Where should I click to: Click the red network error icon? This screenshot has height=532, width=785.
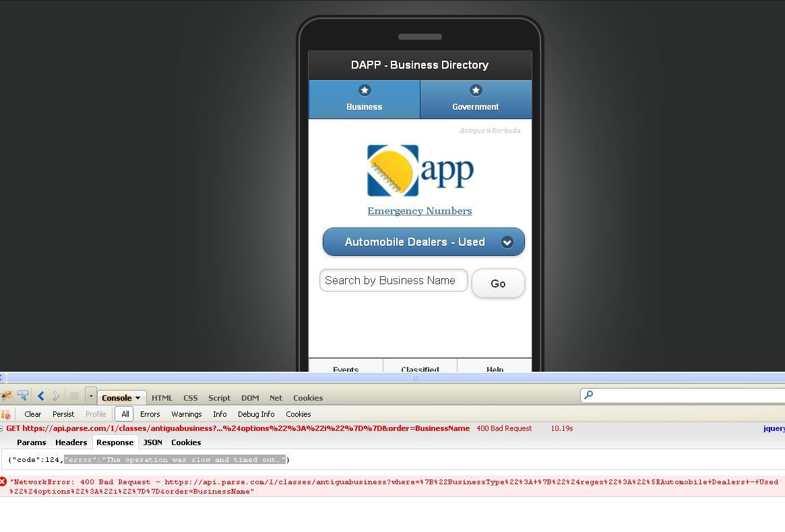(3, 481)
